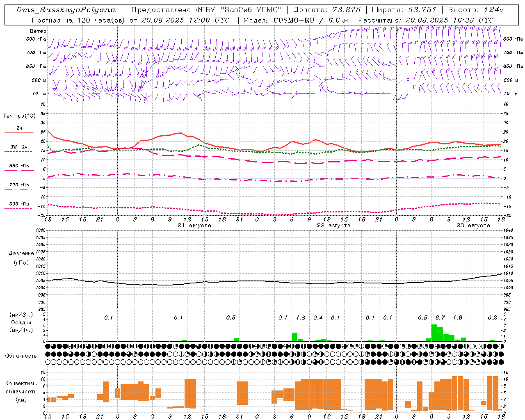525x420 pixels.
Task: Select the Прогноз на 120 часа(ов) text
Action: coord(79,20)
